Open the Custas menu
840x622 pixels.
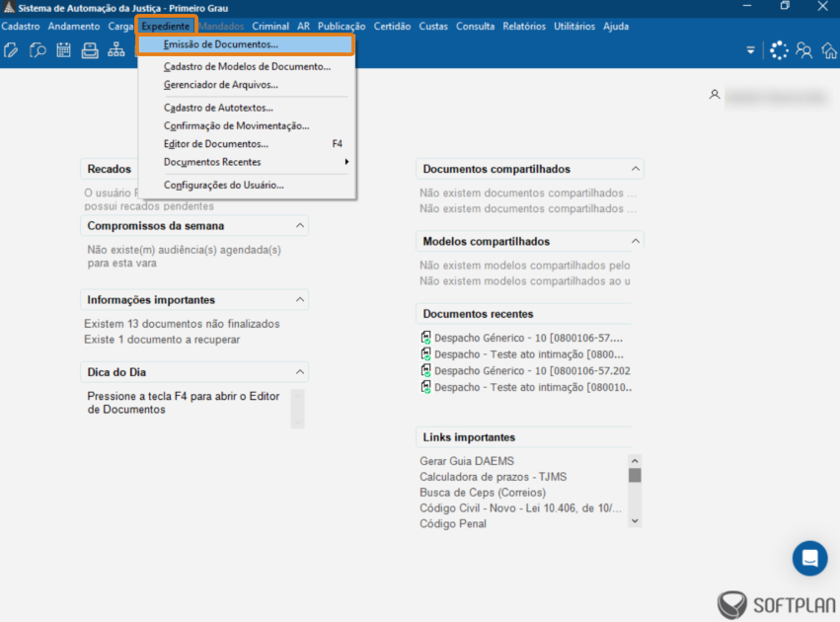[433, 27]
